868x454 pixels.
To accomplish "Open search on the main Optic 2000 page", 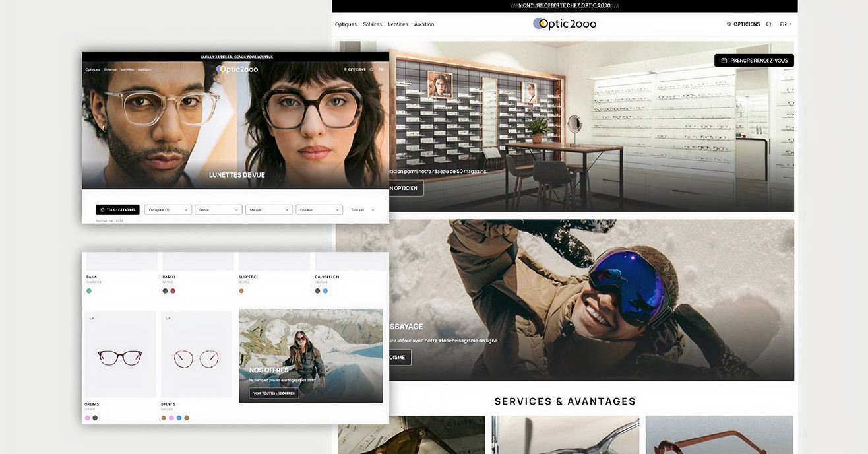I will [x=768, y=24].
